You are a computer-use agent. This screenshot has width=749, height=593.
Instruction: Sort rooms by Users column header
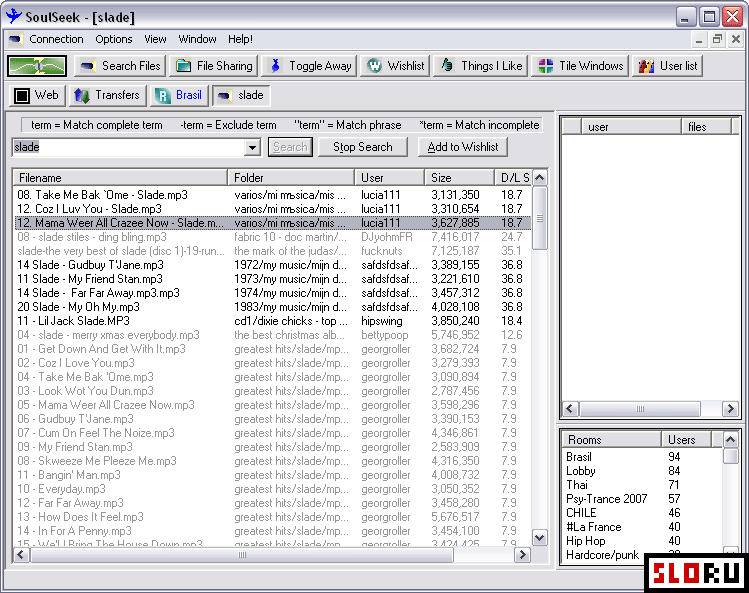click(686, 440)
